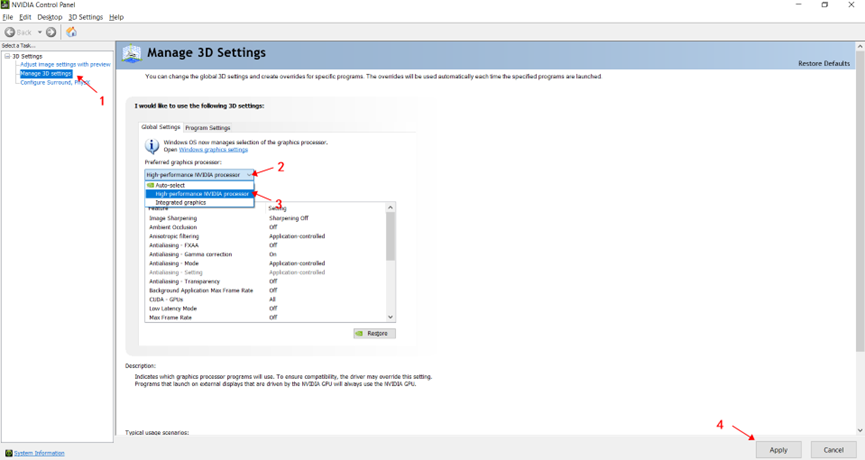Open the Preferred graphics processor dropdown
The width and height of the screenshot is (865, 460).
199,174
